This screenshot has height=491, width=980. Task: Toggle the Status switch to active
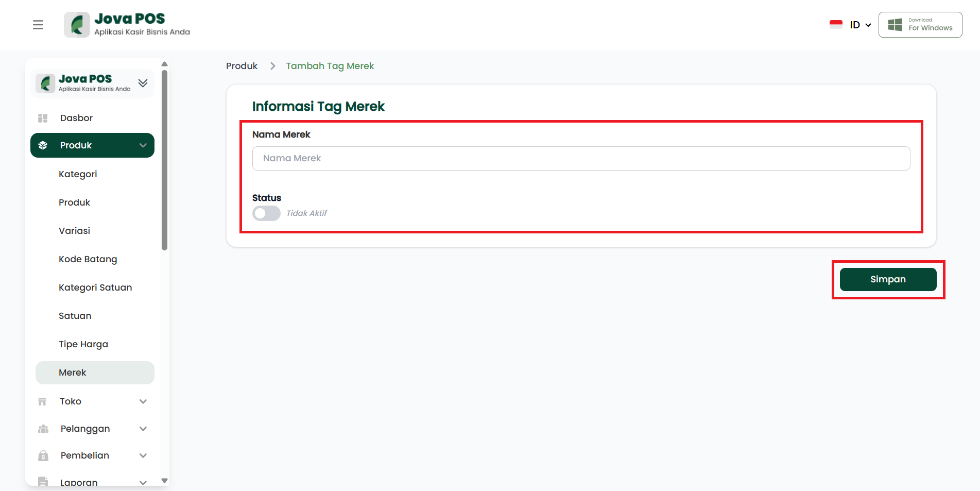click(266, 213)
